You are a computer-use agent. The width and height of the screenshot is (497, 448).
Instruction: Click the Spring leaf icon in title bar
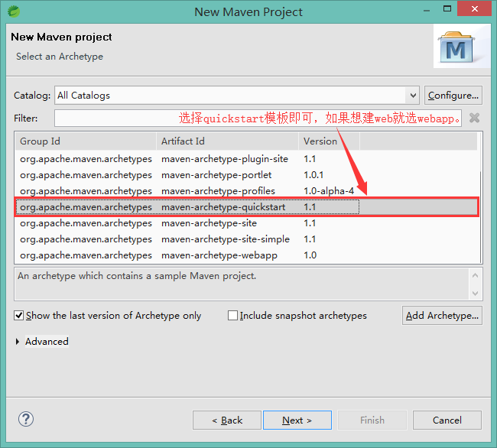coord(14,11)
